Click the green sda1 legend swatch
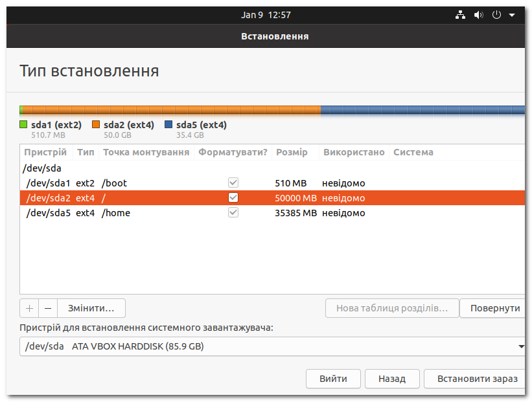 (x=23, y=124)
